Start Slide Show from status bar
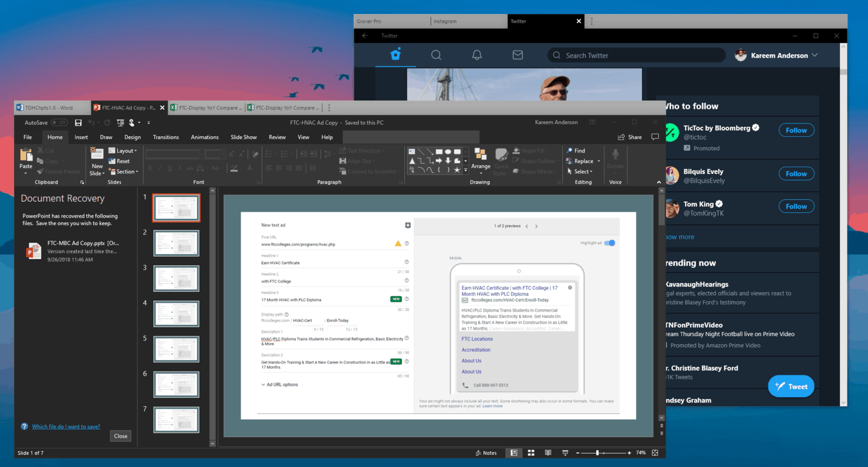 point(565,453)
